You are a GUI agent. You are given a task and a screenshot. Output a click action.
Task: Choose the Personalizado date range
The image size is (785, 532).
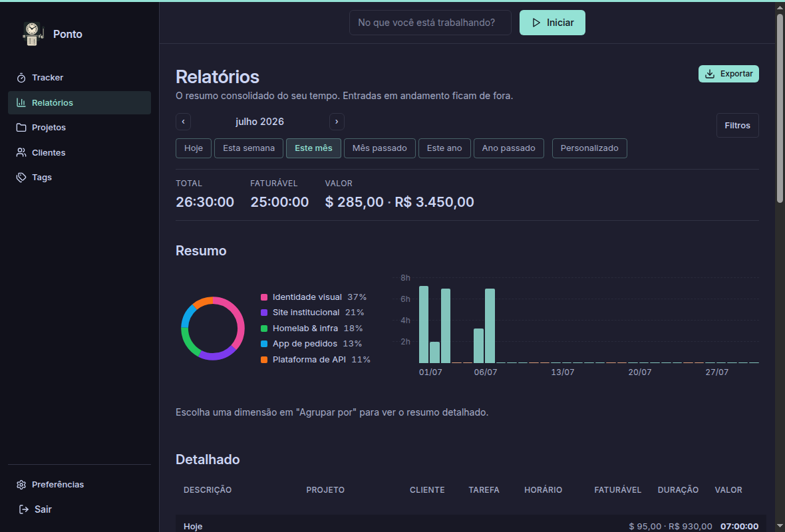[589, 148]
